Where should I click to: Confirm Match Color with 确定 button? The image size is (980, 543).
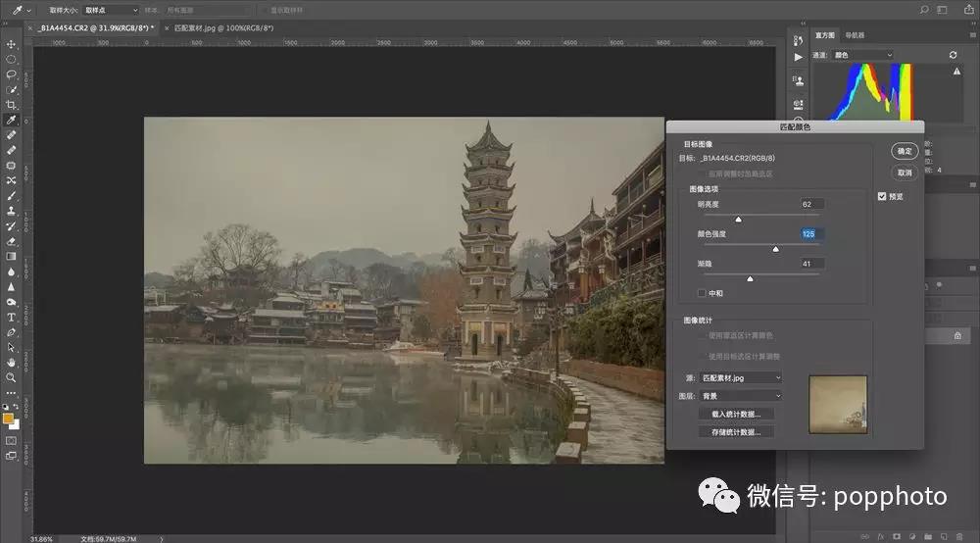click(x=905, y=151)
